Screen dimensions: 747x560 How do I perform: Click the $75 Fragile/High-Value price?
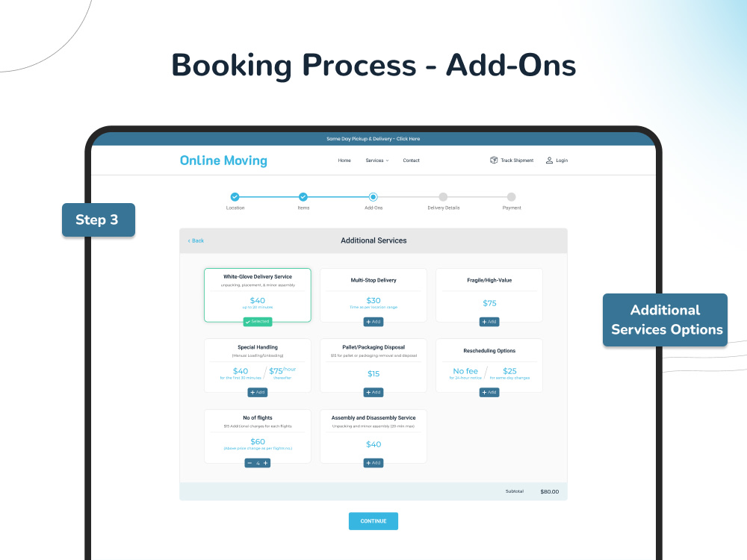point(489,303)
